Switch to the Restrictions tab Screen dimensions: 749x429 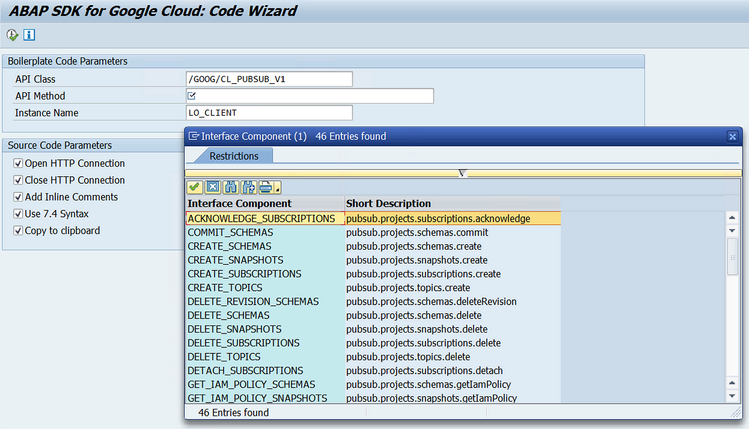(x=234, y=156)
